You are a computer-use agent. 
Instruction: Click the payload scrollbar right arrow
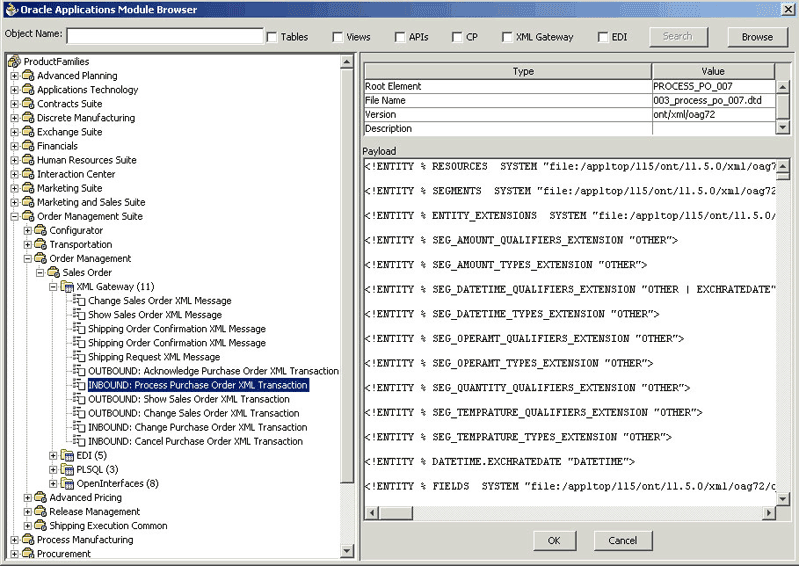coord(769,513)
